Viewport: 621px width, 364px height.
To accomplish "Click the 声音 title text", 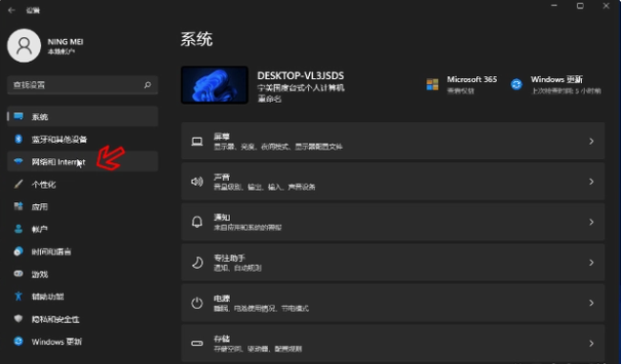I will 221,177.
